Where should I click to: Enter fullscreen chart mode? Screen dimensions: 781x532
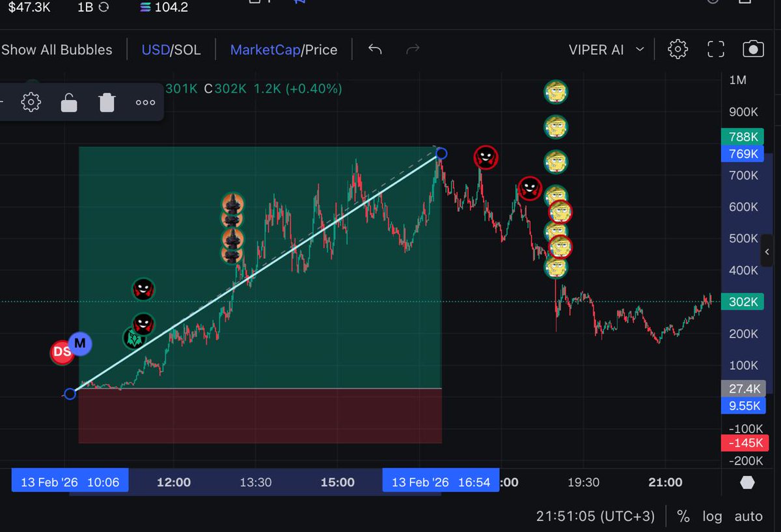[715, 49]
